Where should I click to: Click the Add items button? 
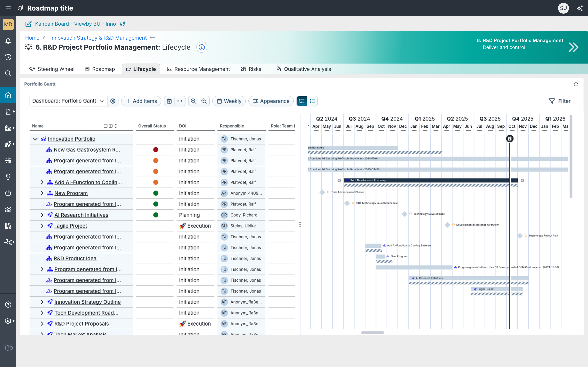click(x=141, y=101)
